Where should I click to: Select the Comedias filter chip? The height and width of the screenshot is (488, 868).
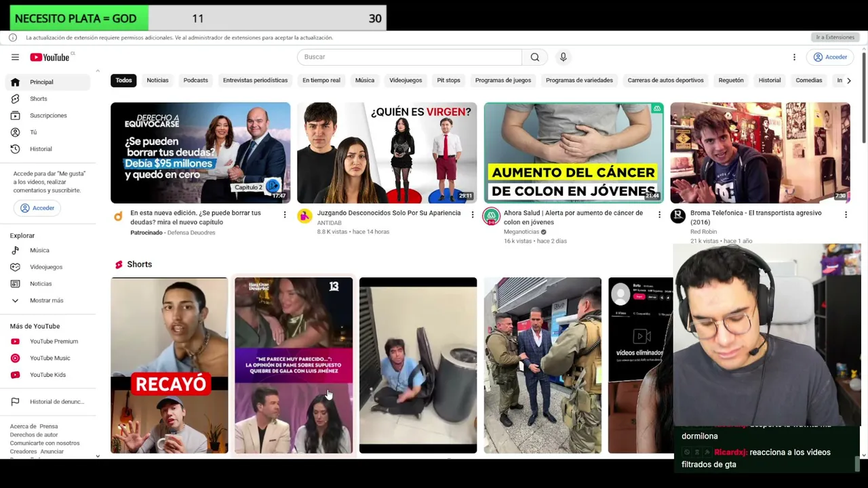click(809, 81)
